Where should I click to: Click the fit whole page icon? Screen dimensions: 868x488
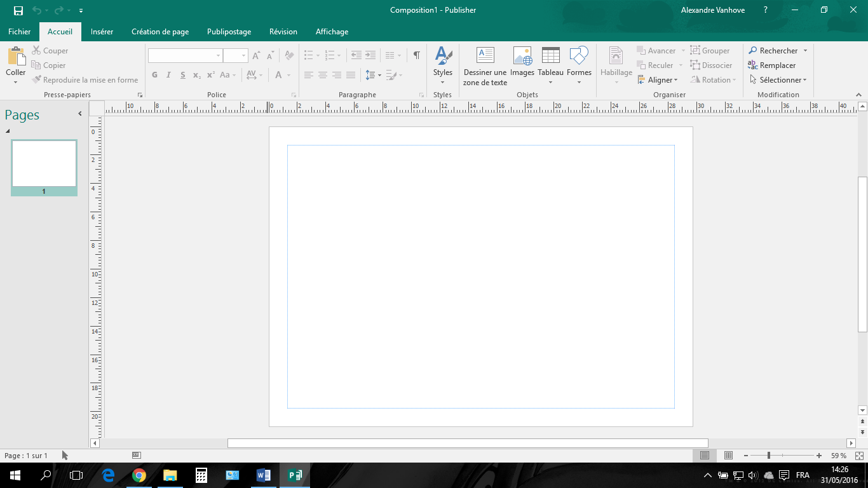tap(859, 456)
